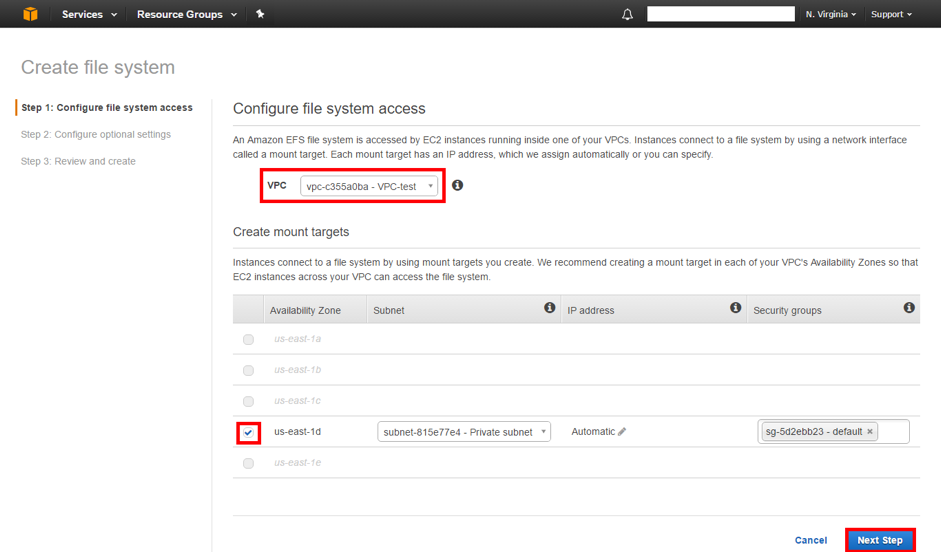This screenshot has width=941, height=552.
Task: Click the Subnet column header text
Action: click(389, 310)
